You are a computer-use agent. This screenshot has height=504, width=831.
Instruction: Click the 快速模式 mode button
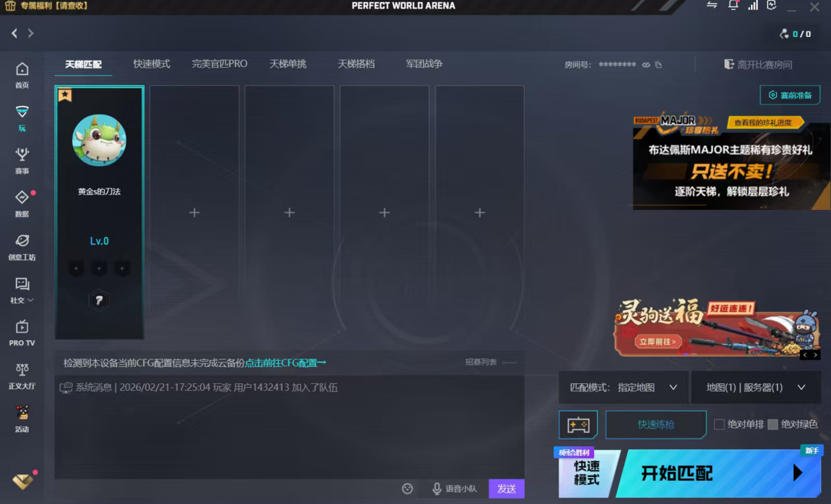pyautogui.click(x=588, y=473)
